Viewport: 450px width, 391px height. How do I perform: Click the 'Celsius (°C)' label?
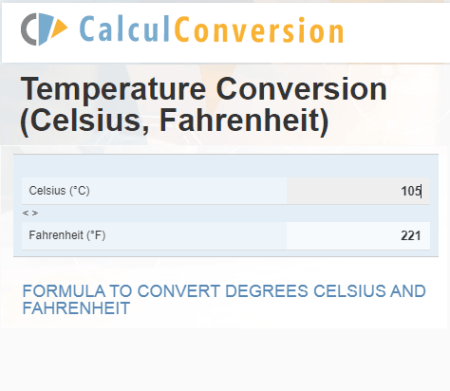pyautogui.click(x=59, y=191)
